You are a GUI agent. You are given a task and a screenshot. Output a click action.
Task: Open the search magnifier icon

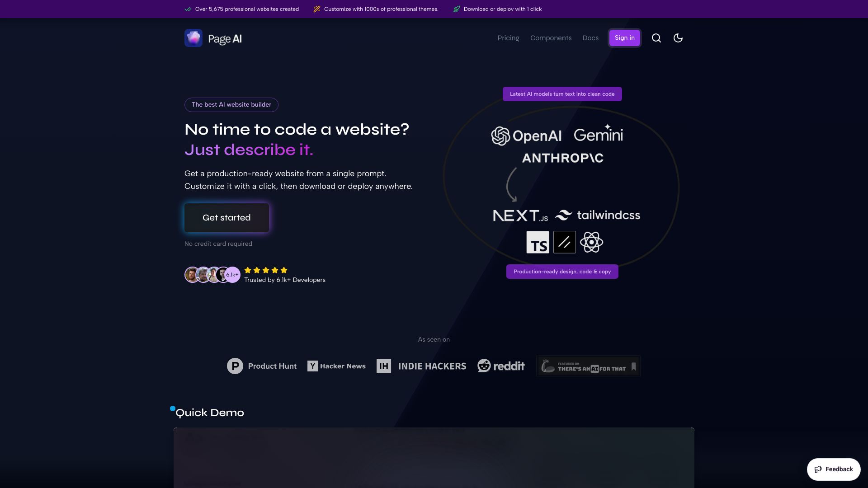coord(656,38)
